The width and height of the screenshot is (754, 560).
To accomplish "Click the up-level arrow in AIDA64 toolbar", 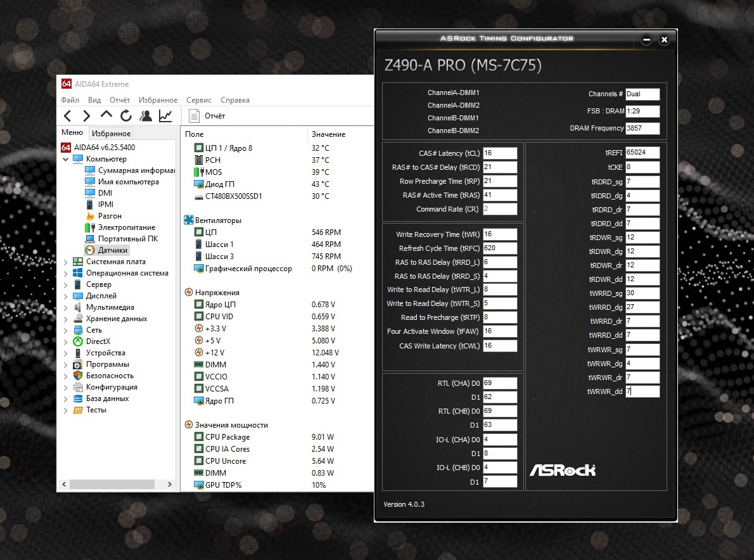I will 106,115.
